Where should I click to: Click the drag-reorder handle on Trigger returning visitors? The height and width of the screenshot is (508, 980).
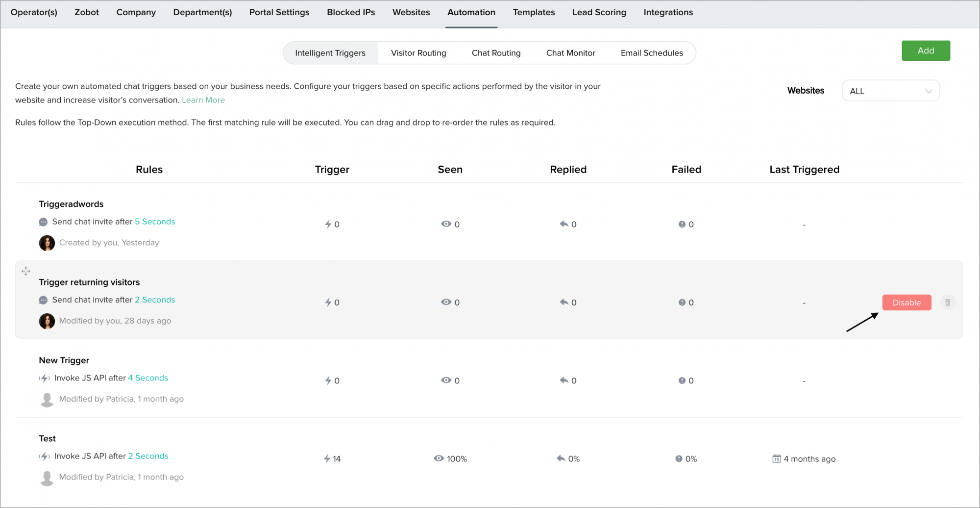[26, 271]
